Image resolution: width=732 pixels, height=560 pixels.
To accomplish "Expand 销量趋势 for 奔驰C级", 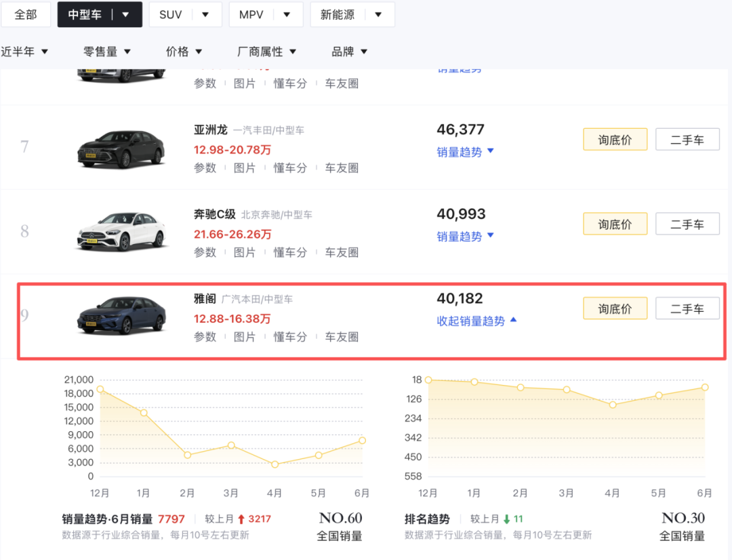I will coord(465,237).
